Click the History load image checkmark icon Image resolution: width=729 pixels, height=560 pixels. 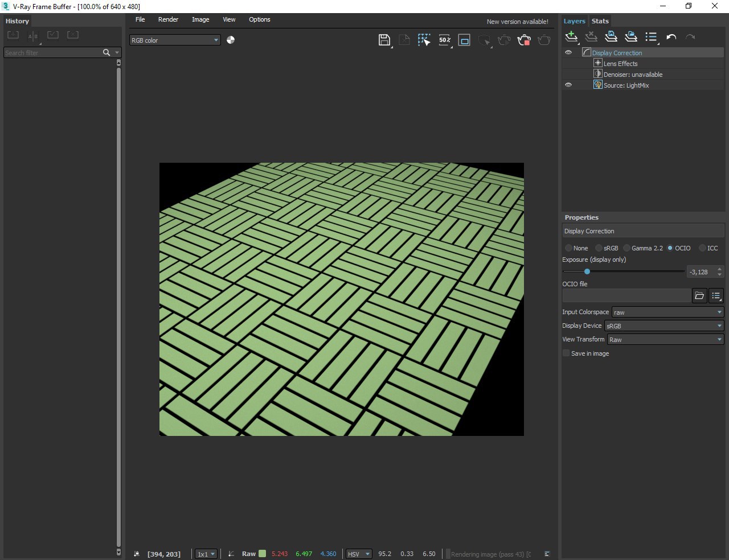click(53, 35)
